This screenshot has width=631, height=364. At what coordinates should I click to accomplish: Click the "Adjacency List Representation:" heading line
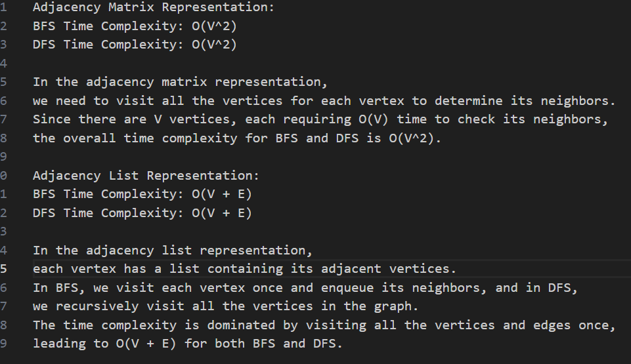[146, 176]
